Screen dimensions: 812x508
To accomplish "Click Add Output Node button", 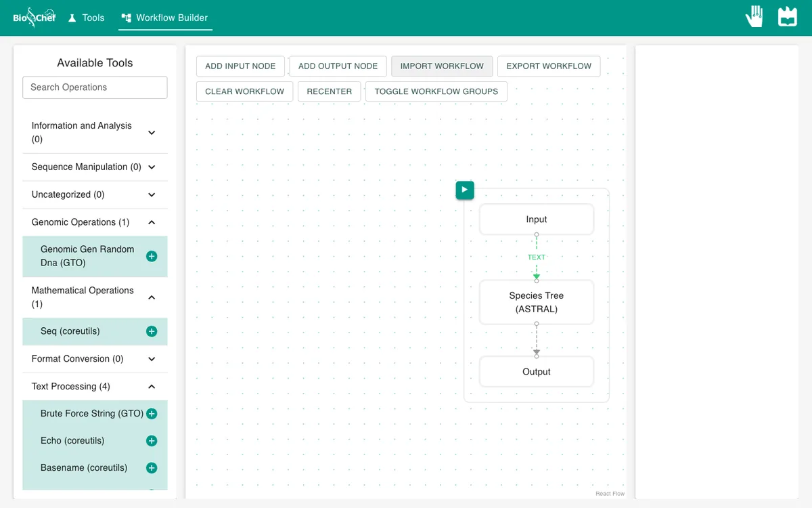I will [x=338, y=66].
